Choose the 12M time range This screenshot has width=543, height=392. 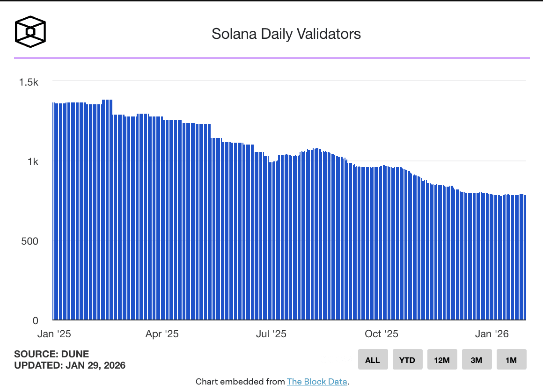coord(442,360)
